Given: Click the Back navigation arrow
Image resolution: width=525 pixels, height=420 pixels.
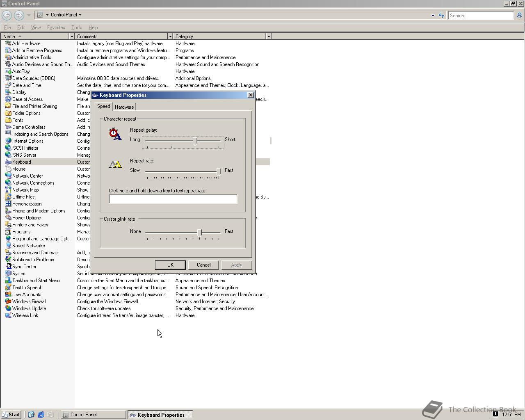Looking at the screenshot, I should tap(7, 15).
